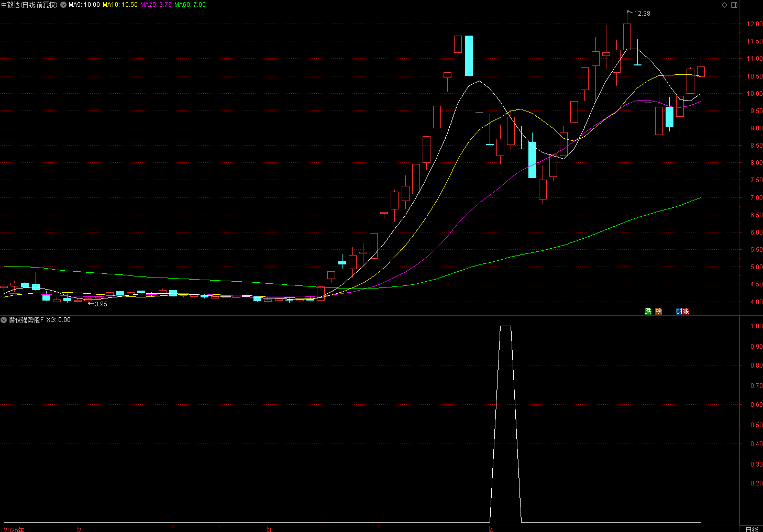Click the 3.95 low price annotation
763x532 pixels.
coord(101,304)
